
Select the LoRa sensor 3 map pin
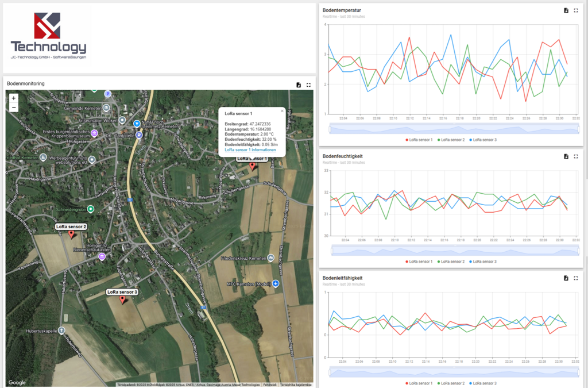click(122, 299)
